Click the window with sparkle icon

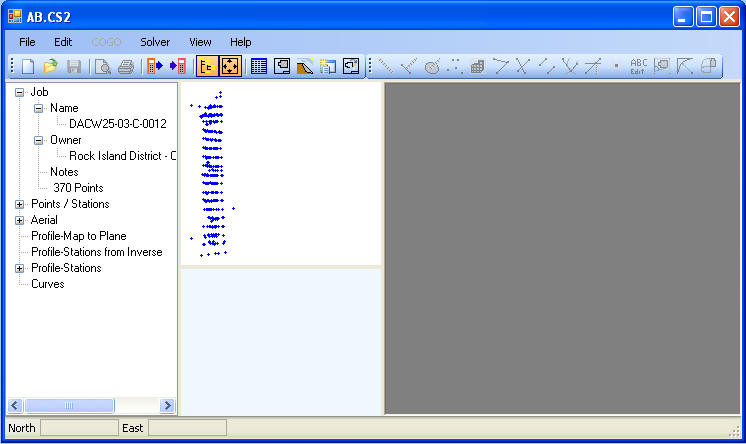point(328,66)
